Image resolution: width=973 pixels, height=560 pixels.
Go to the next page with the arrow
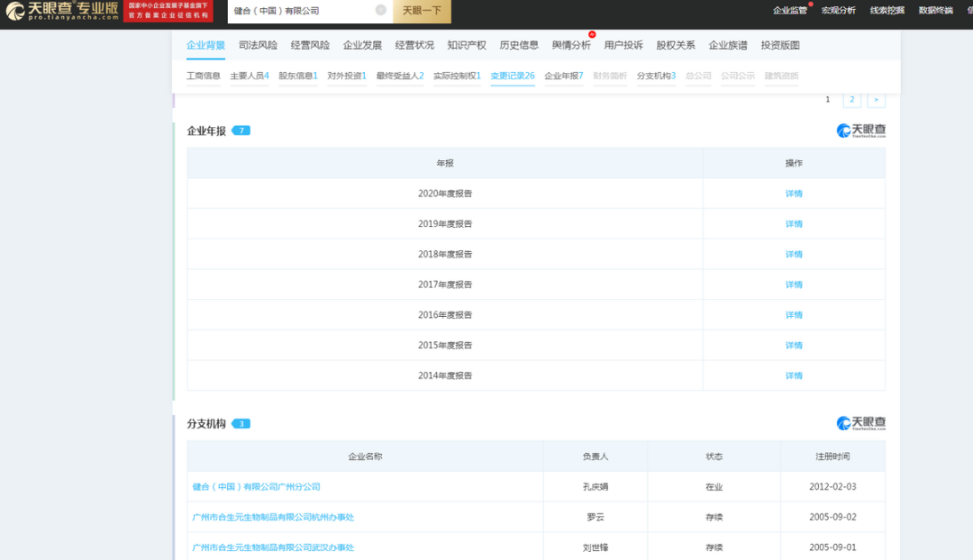pos(876,100)
